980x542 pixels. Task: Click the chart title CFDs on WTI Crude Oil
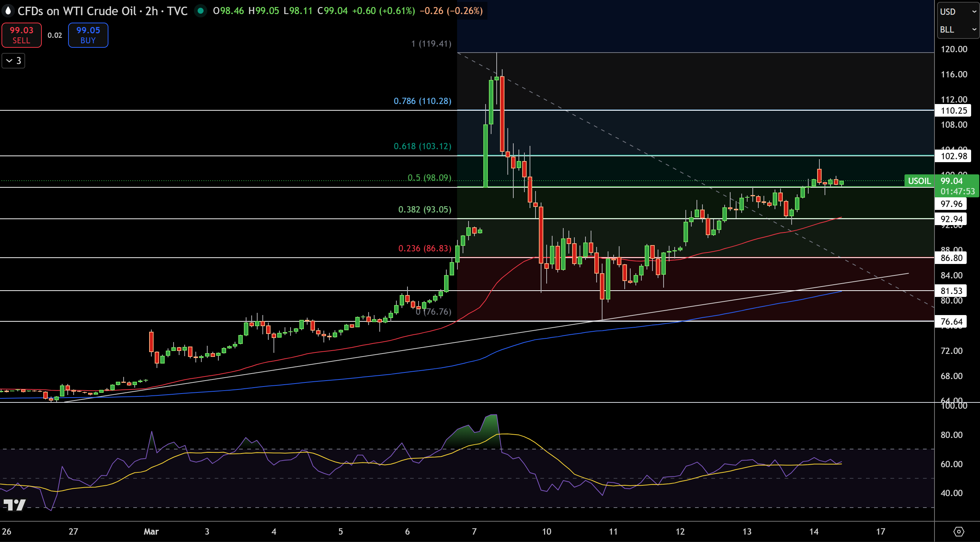[x=77, y=11]
